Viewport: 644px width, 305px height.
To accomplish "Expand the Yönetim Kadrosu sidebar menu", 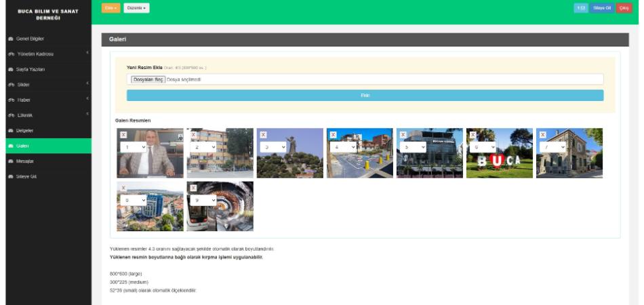I will [x=48, y=54].
